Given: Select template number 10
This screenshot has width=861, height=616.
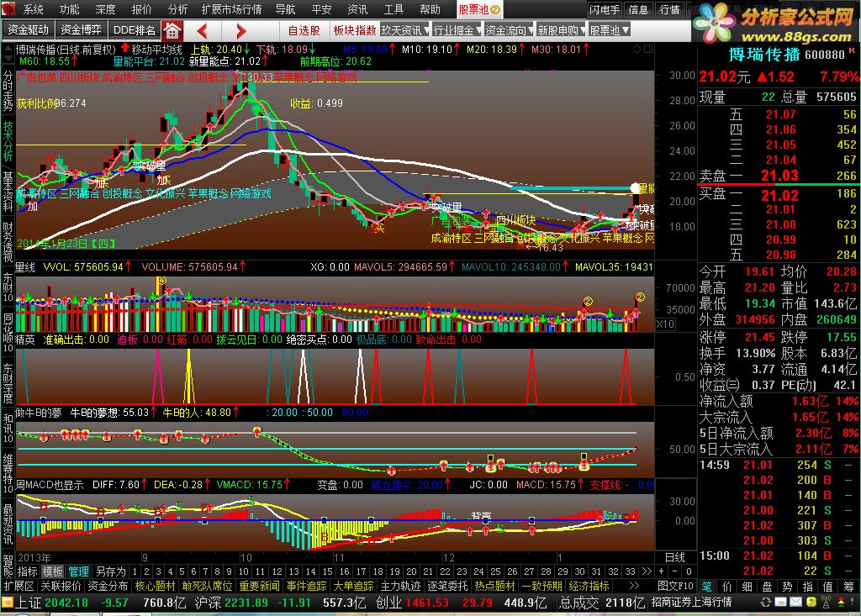Looking at the screenshot, I should click(243, 571).
